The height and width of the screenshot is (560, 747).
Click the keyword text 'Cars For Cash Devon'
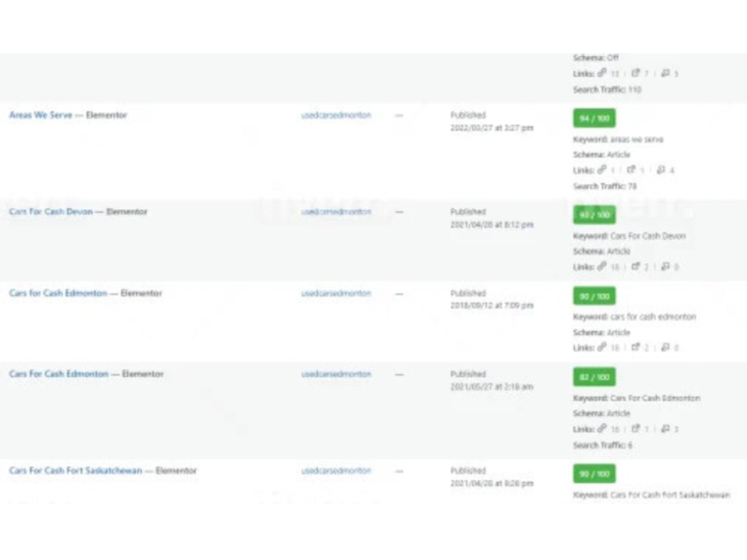point(648,236)
